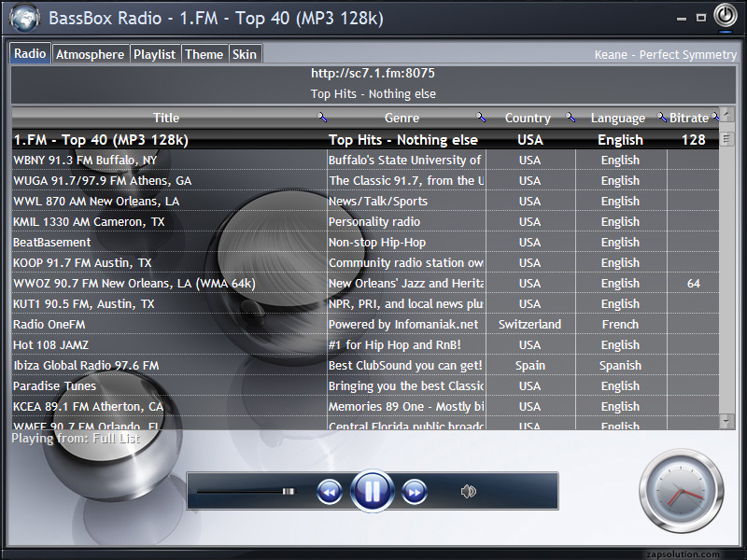
Task: Click the station list scroll down arrow
Action: [726, 421]
